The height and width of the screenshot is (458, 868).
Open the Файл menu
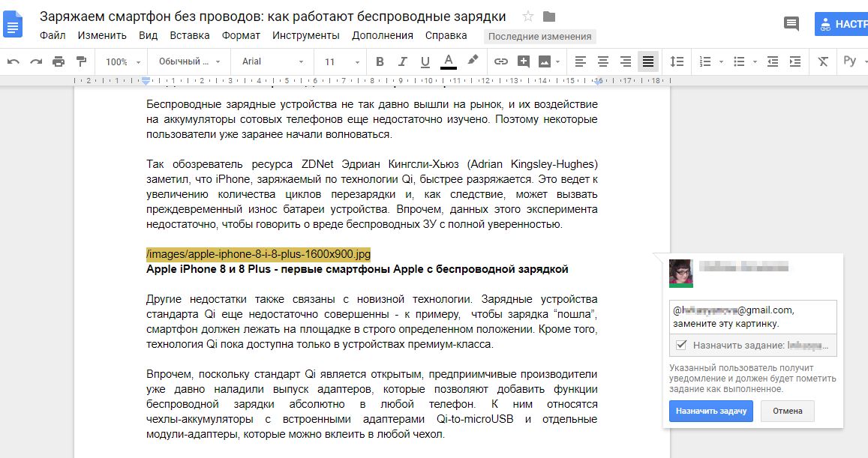53,35
